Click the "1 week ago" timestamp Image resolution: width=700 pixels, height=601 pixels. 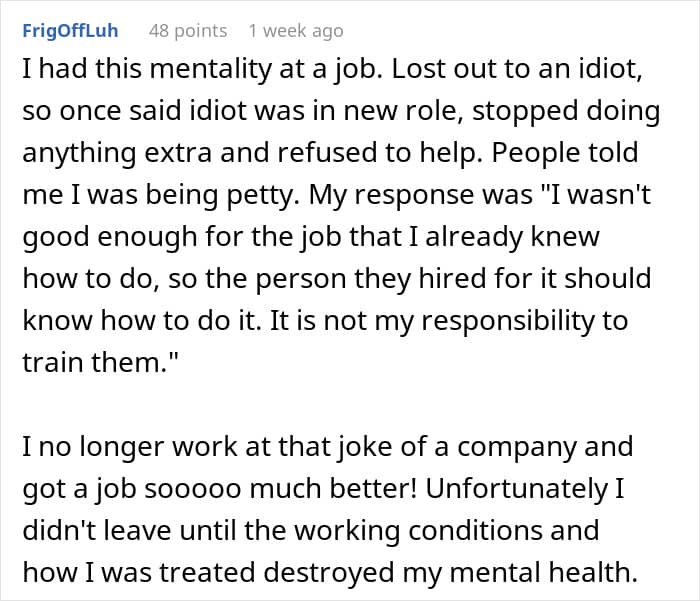pos(296,30)
